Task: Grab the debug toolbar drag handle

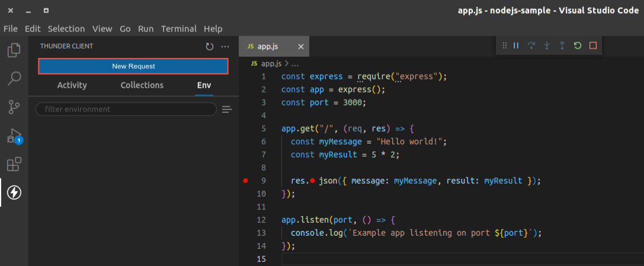Action: tap(505, 46)
